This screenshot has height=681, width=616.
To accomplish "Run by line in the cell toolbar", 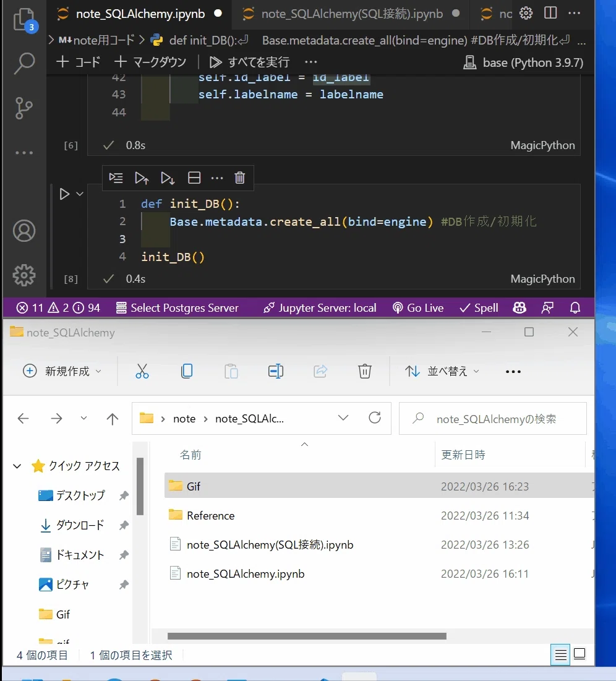I will [x=116, y=178].
